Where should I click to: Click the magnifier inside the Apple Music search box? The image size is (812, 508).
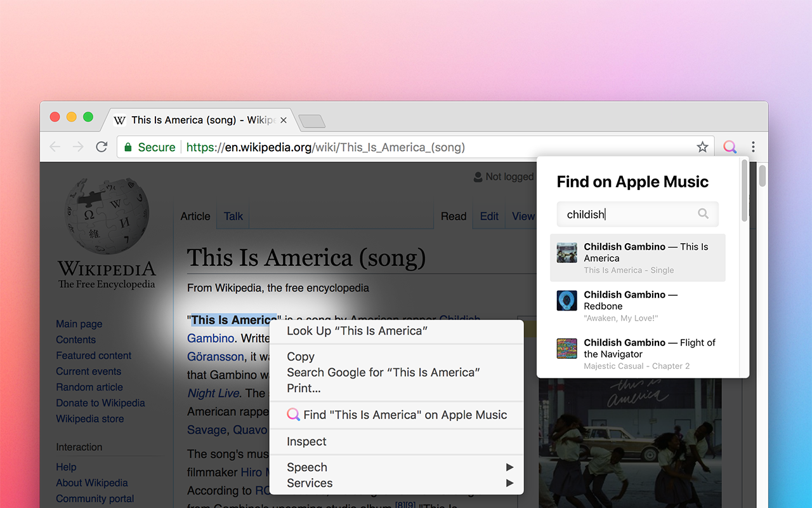pyautogui.click(x=704, y=214)
